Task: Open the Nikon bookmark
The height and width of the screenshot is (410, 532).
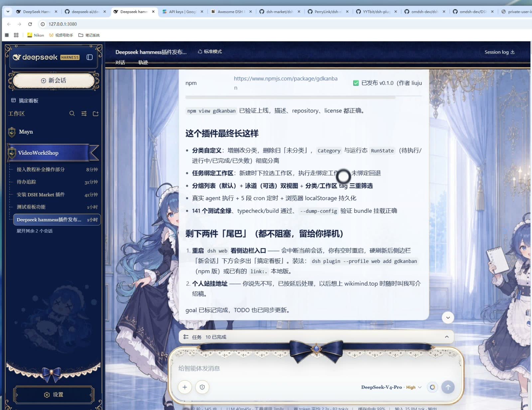Action: [x=35, y=35]
